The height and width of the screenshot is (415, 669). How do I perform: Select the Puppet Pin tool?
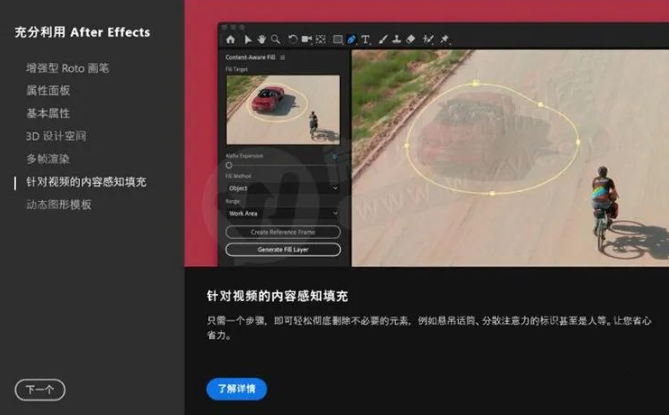tap(445, 40)
